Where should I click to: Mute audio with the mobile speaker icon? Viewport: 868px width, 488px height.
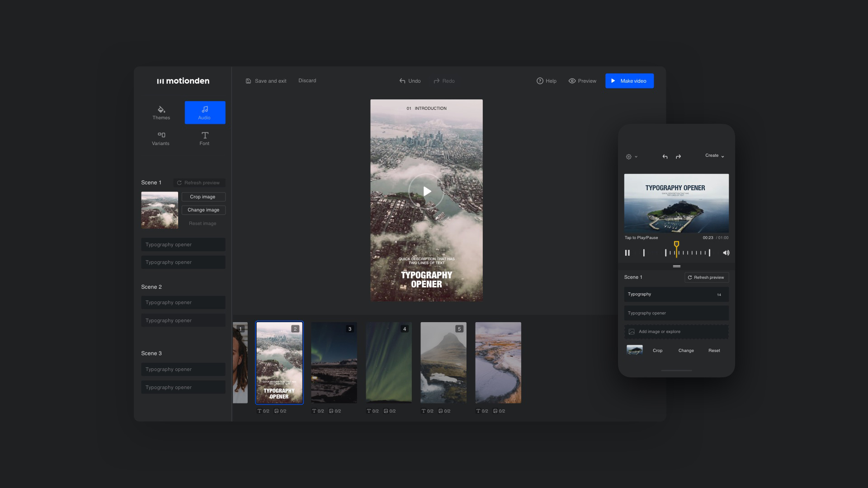click(726, 253)
